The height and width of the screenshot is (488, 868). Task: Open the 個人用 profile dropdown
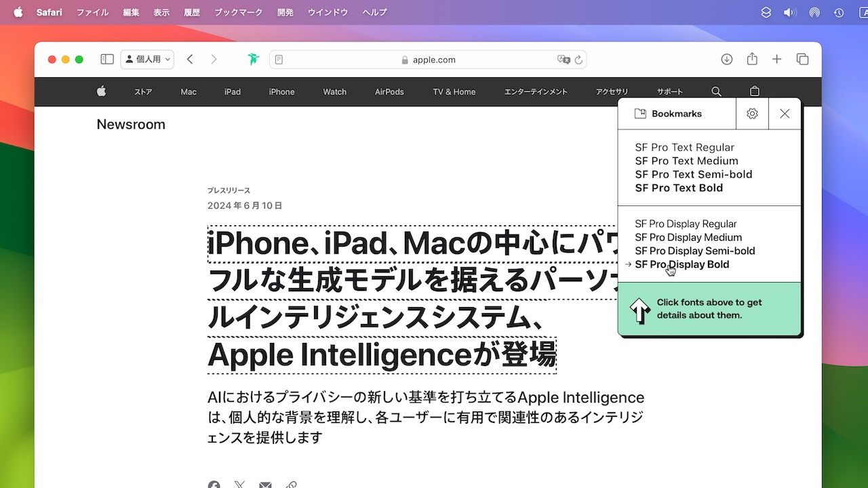tap(147, 60)
